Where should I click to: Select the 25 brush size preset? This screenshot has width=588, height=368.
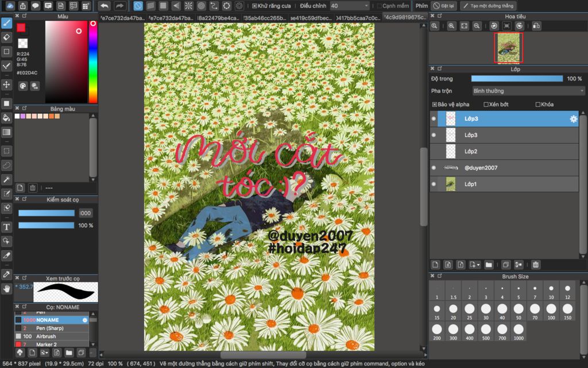[x=470, y=311]
